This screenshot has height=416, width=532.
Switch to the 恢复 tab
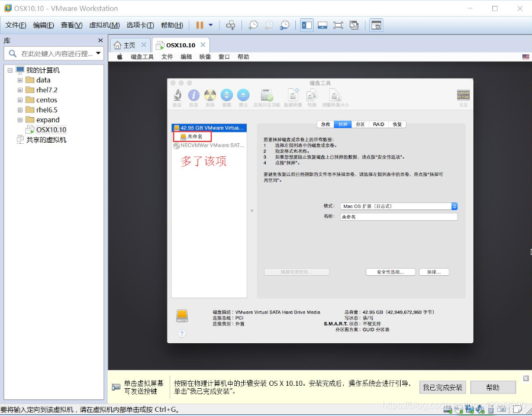pyautogui.click(x=397, y=124)
